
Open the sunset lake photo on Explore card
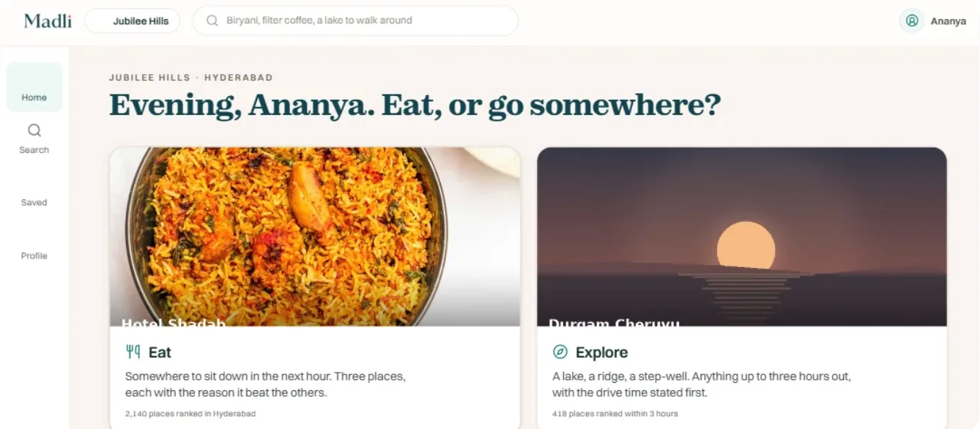click(x=742, y=236)
